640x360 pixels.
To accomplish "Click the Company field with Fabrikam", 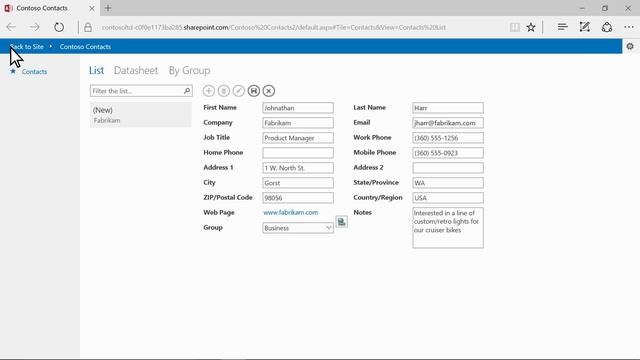I will tap(298, 123).
